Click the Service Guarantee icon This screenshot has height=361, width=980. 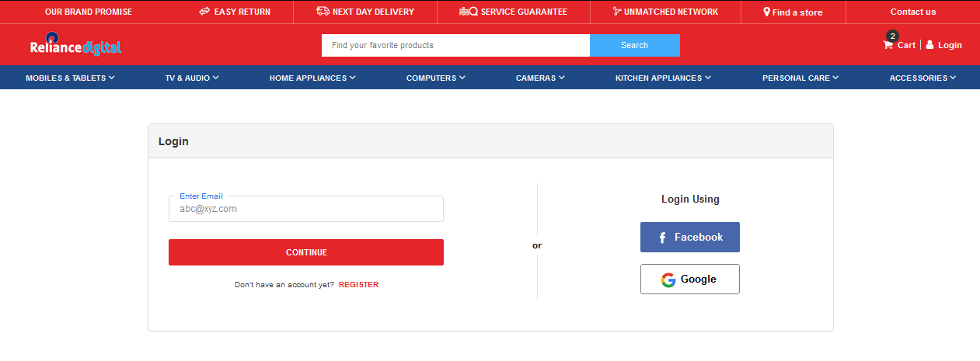pos(469,12)
